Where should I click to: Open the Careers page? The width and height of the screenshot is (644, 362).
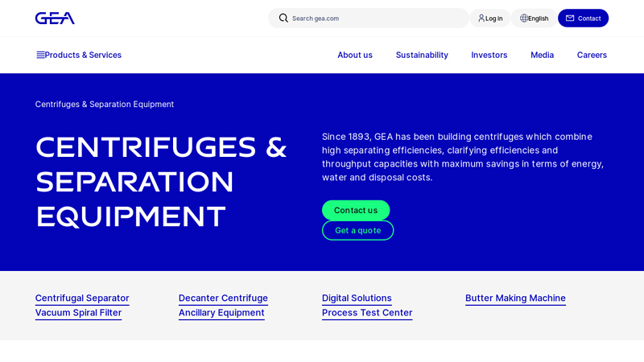pyautogui.click(x=592, y=55)
